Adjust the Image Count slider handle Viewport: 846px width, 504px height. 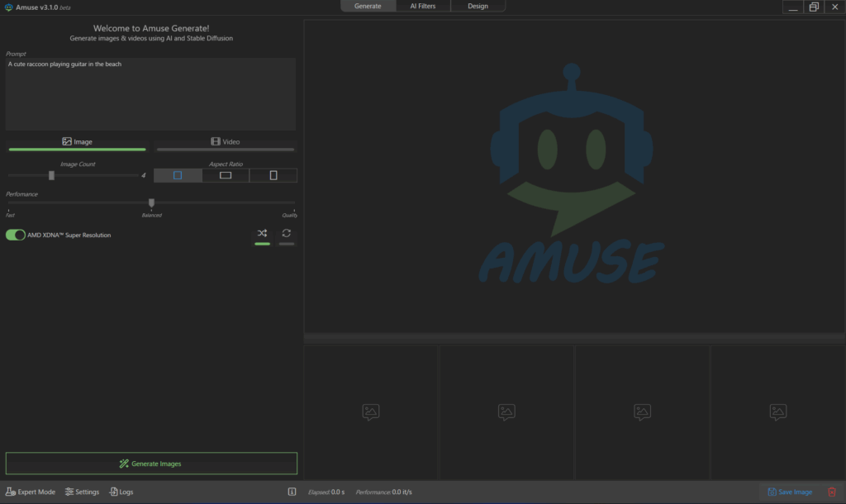pos(51,175)
